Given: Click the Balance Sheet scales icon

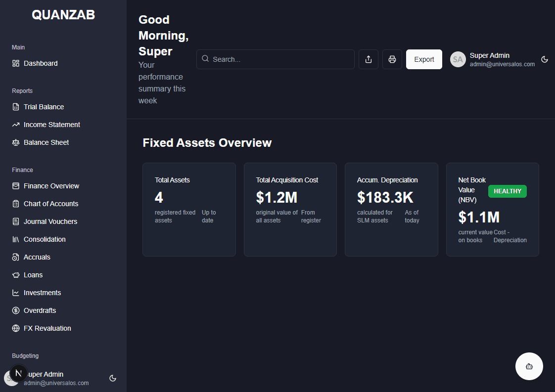Looking at the screenshot, I should tap(15, 142).
